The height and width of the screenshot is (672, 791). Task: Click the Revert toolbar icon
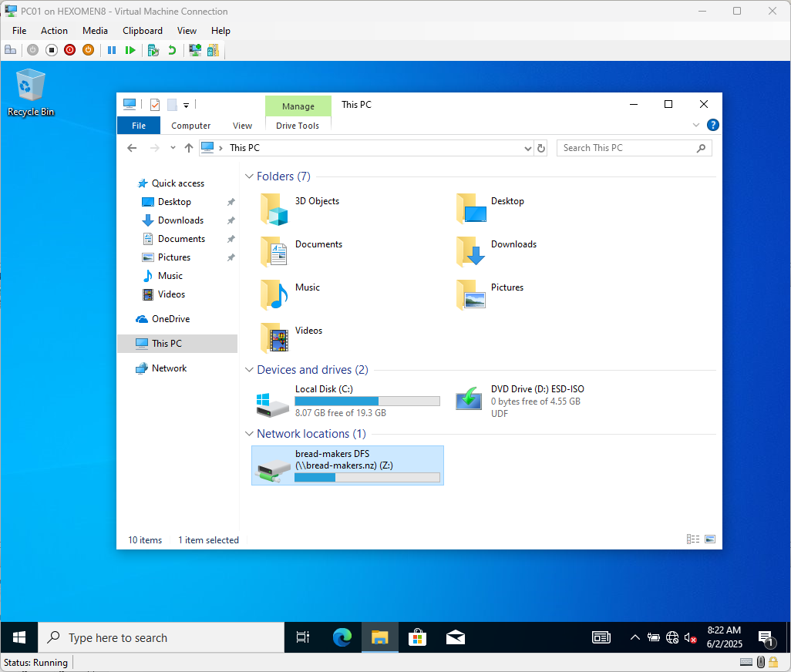172,50
